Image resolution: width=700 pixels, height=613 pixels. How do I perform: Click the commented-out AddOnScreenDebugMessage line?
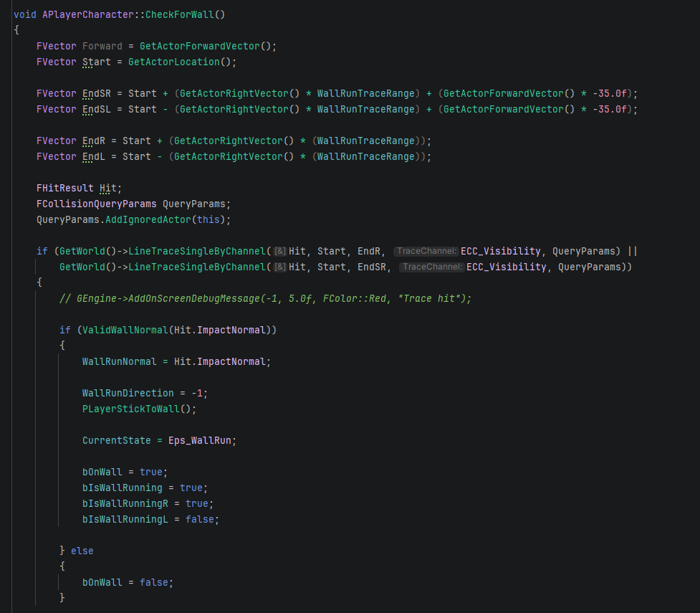(x=265, y=298)
